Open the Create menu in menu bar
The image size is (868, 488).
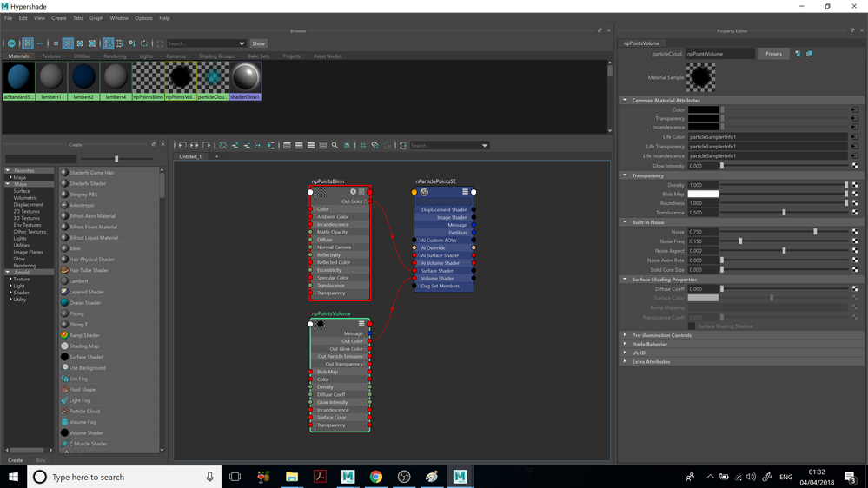point(59,18)
